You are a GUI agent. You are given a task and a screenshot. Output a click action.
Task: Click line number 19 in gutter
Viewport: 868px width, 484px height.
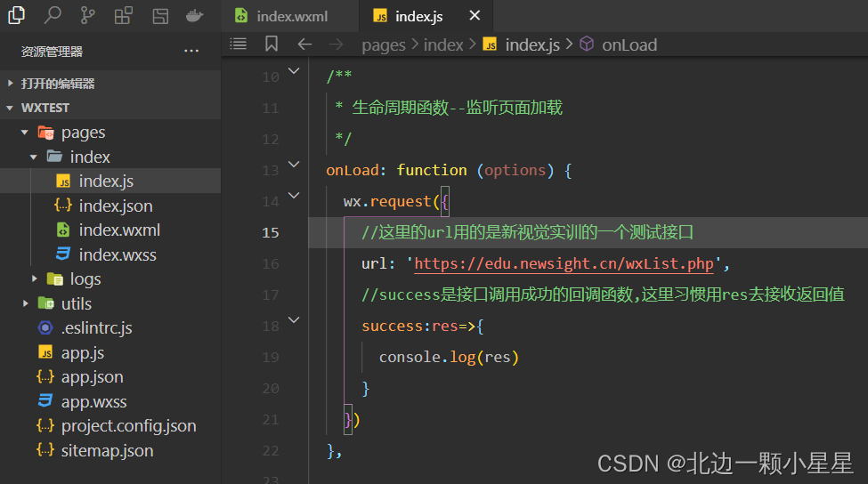[270, 358]
